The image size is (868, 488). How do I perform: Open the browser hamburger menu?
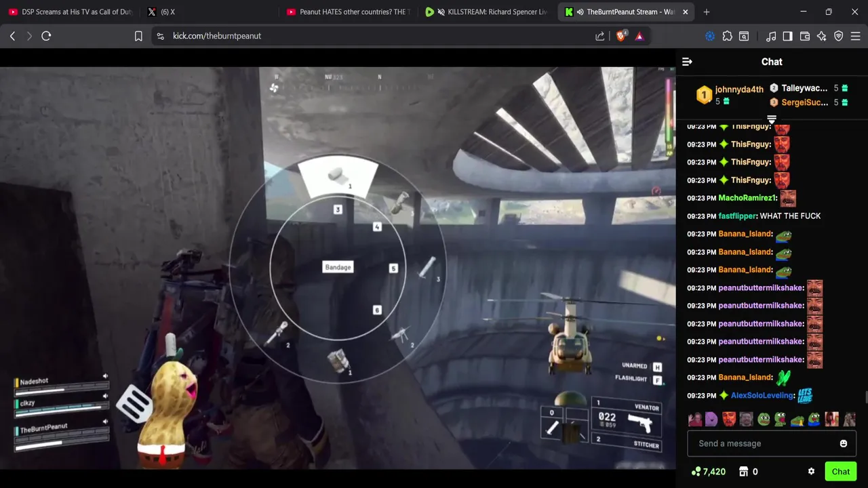click(x=856, y=36)
